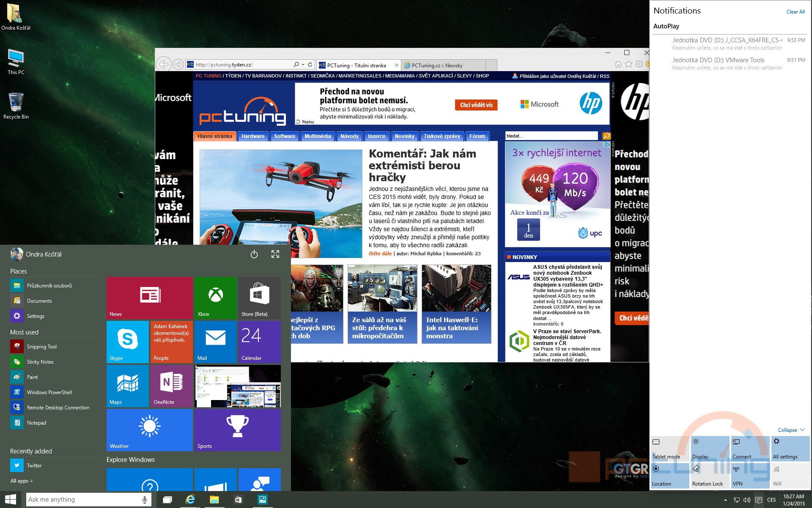Image resolution: width=812 pixels, height=508 pixels.
Task: Open Hardware tab on pctuning site
Action: point(253,136)
